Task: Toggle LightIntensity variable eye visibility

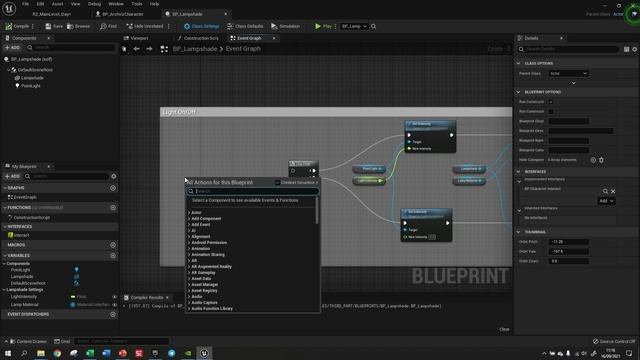Action: coord(114,297)
